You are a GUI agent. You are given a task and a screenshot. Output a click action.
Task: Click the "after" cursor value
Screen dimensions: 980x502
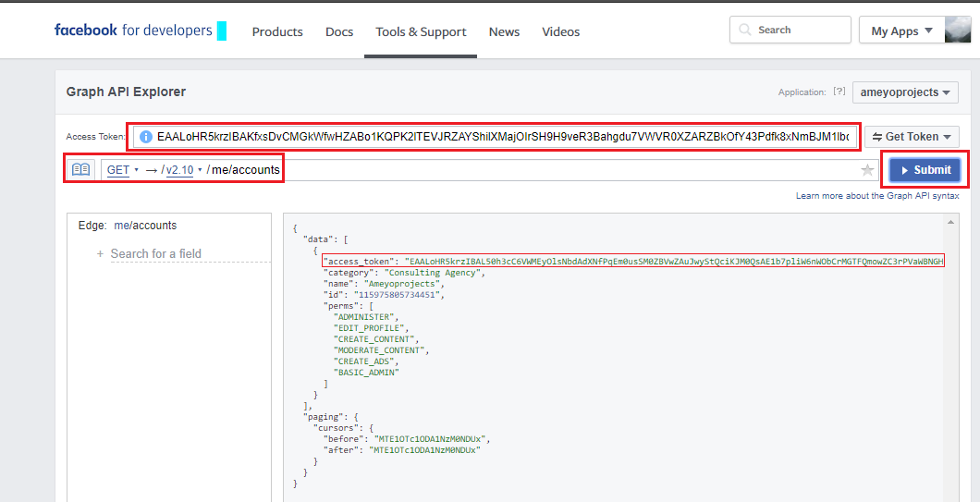pos(425,450)
